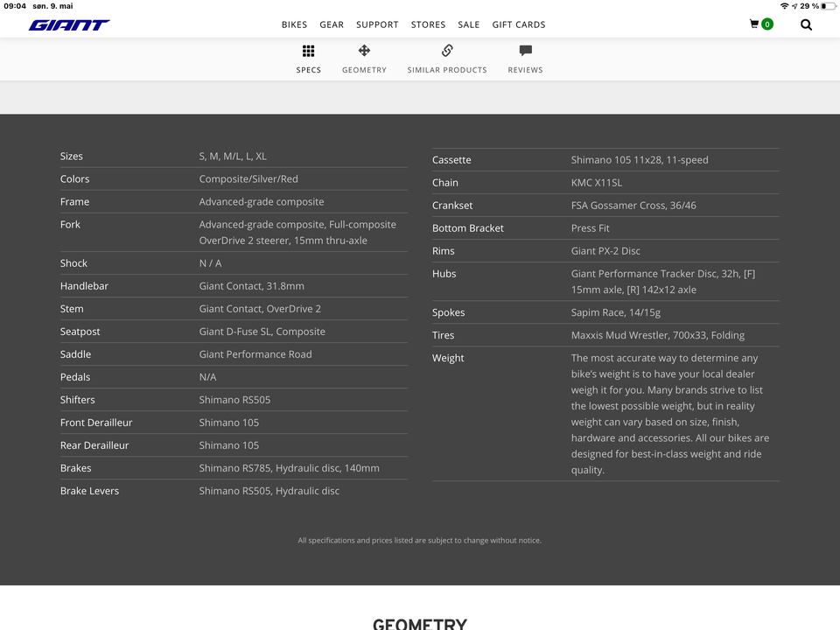This screenshot has height=630, width=840.
Task: Tap the Wi-Fi icon in status bar
Action: point(784,6)
